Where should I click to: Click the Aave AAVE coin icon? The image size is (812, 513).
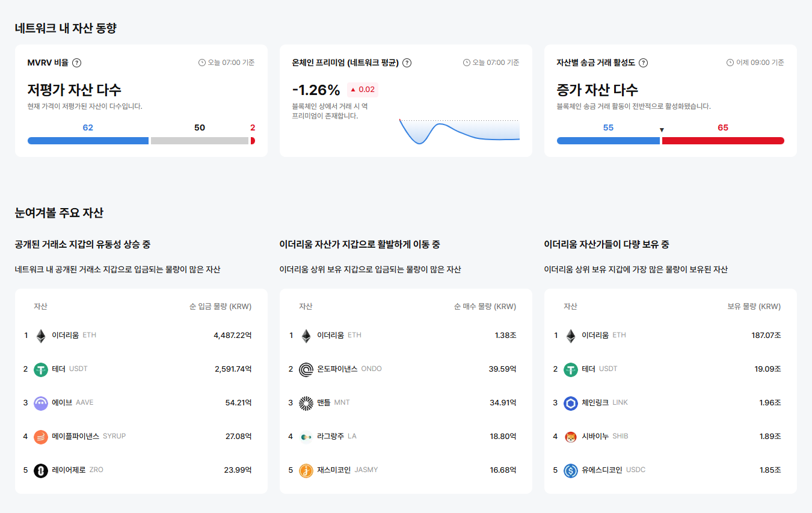[40, 402]
